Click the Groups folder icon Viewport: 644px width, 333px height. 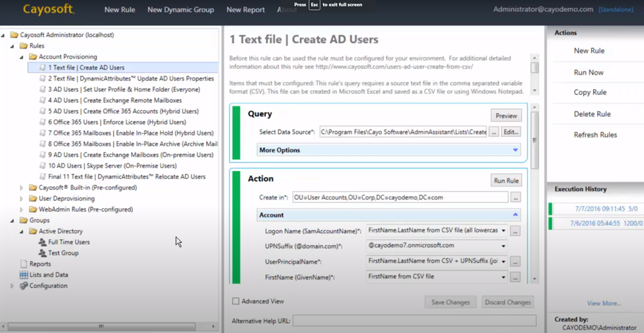(23, 220)
